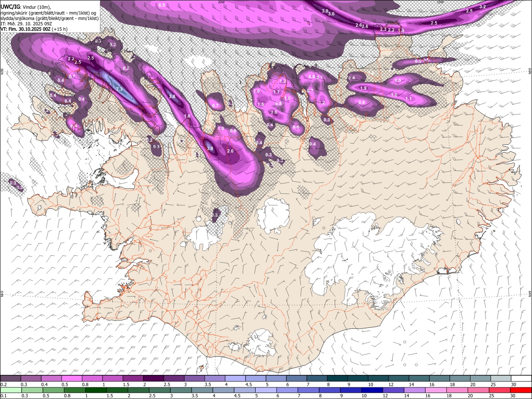Click the valid time line "VT: Fim. 30.10.2025 00Z"
This screenshot has height=399, width=532.
pos(25,29)
